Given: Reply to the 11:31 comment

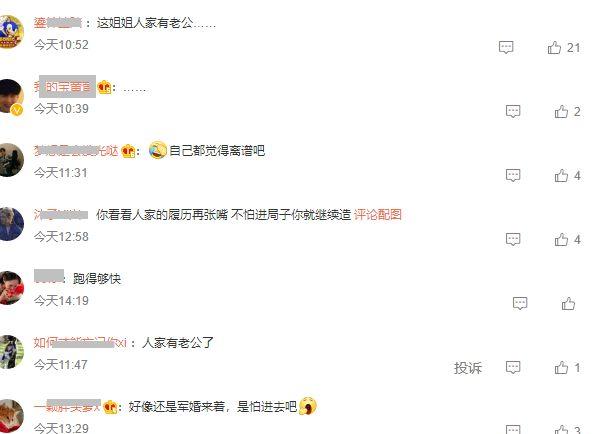Looking at the screenshot, I should click(513, 176).
